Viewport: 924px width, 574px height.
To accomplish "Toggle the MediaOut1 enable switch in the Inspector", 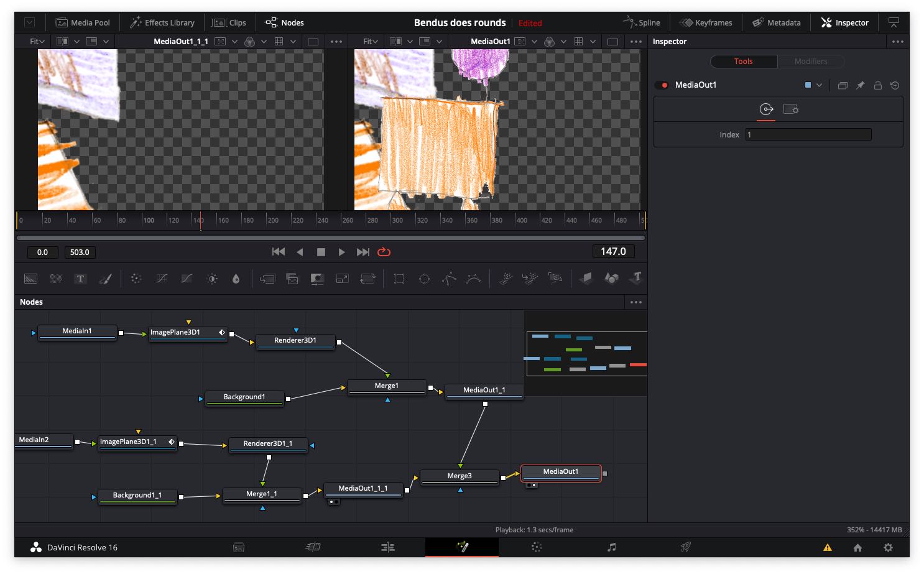I will point(662,85).
